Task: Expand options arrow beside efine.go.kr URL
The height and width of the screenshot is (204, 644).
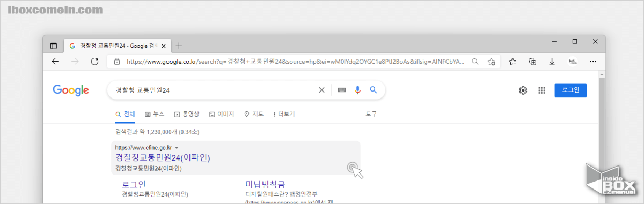Action: (x=177, y=148)
